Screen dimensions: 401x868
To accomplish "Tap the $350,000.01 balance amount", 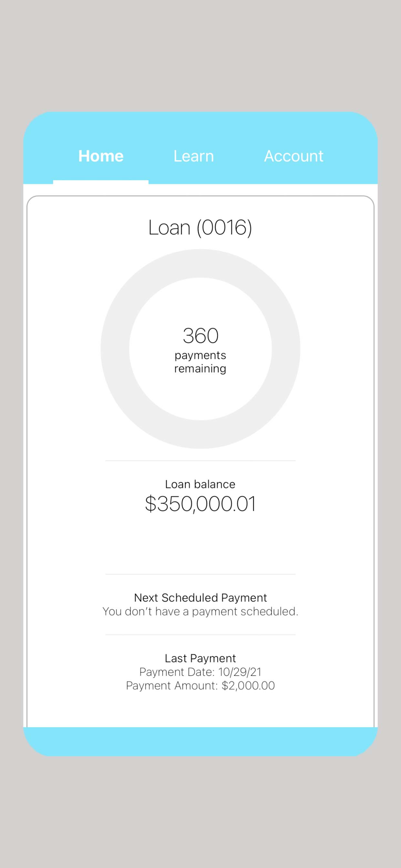I will 200,504.
